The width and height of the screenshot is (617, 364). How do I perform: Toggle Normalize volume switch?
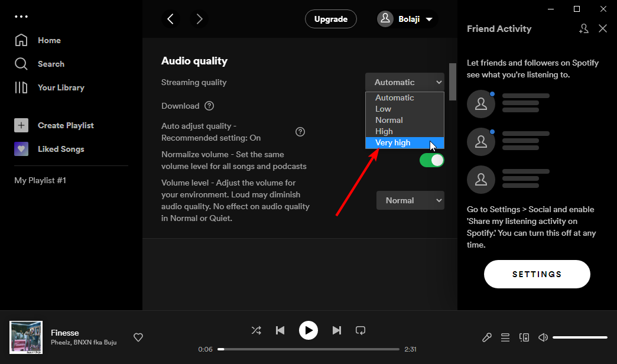tap(431, 161)
